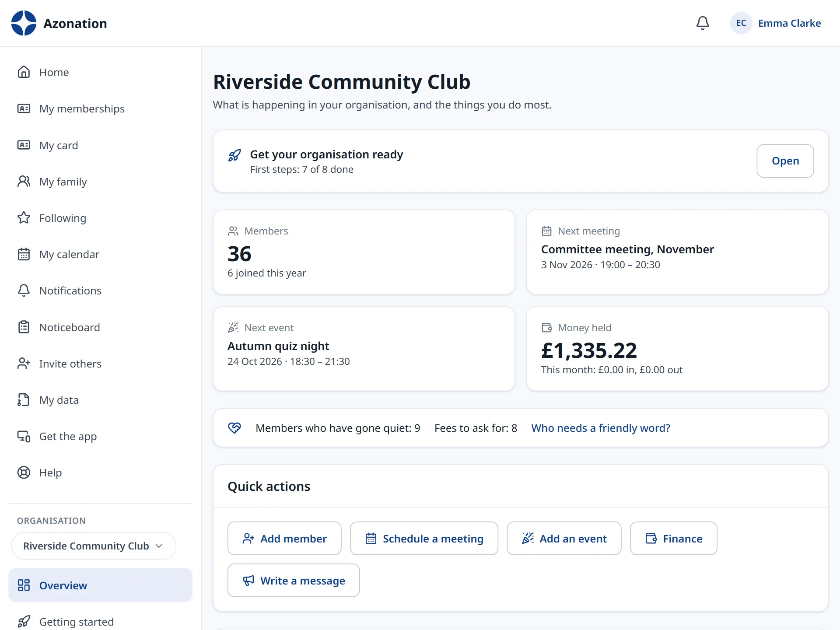The height and width of the screenshot is (630, 840).
Task: Open the notifications bell in the header
Action: tap(703, 23)
